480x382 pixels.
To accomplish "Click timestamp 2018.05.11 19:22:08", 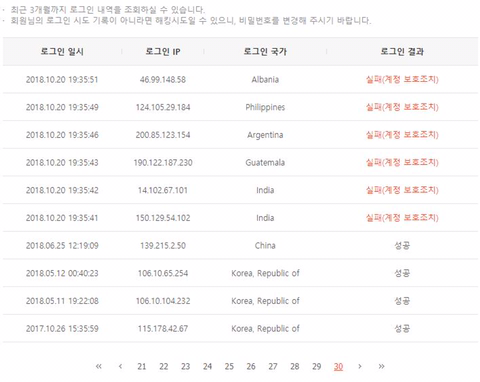I will click(62, 301).
